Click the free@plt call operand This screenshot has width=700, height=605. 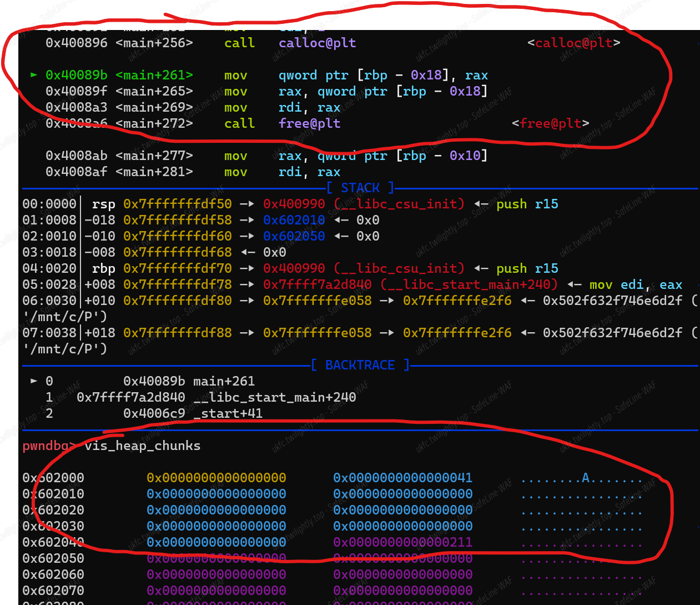[x=309, y=123]
